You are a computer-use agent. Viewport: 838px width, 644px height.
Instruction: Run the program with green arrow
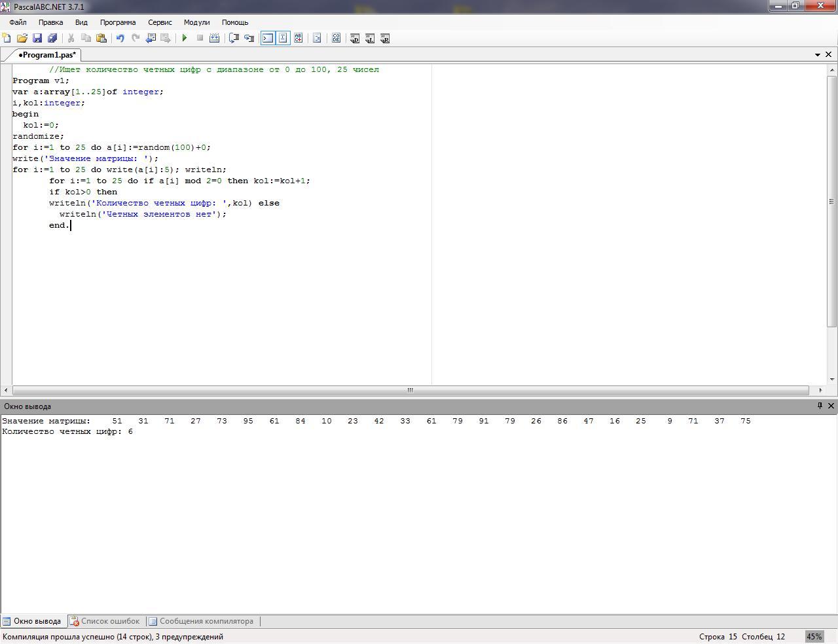coord(185,38)
